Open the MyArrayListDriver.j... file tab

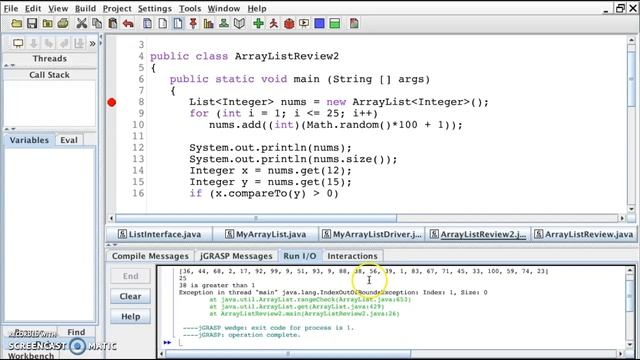[x=372, y=234]
